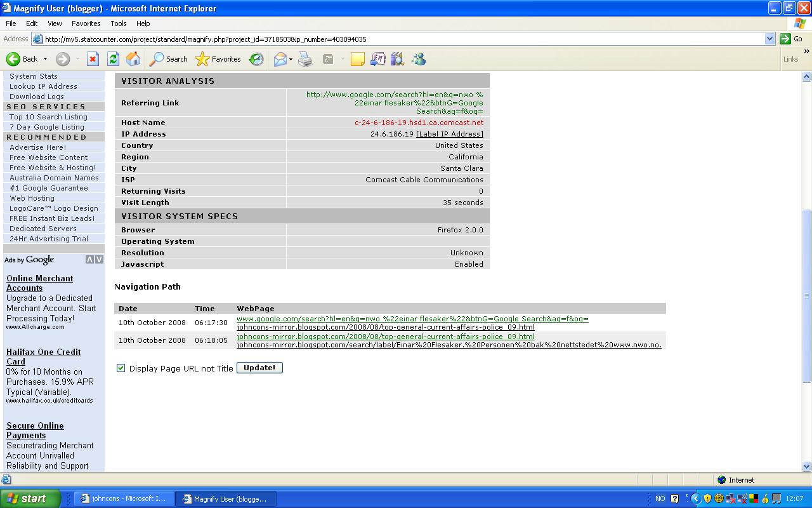
Task: Open the Favorites menu
Action: [x=86, y=23]
